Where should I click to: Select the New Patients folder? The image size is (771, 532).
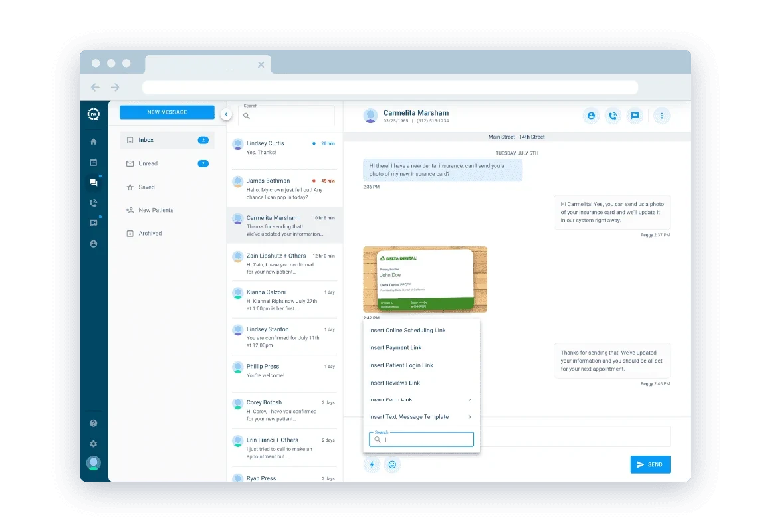coord(167,211)
